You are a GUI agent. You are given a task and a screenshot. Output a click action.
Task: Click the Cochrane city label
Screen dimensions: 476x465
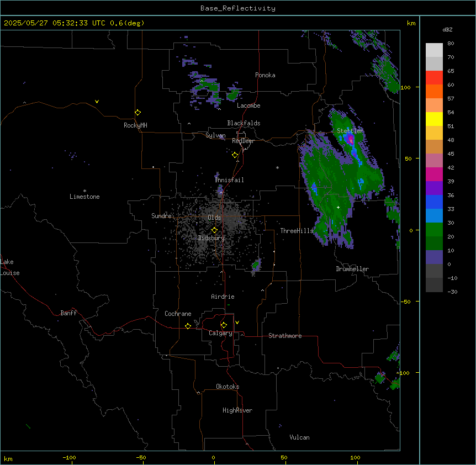coord(178,314)
